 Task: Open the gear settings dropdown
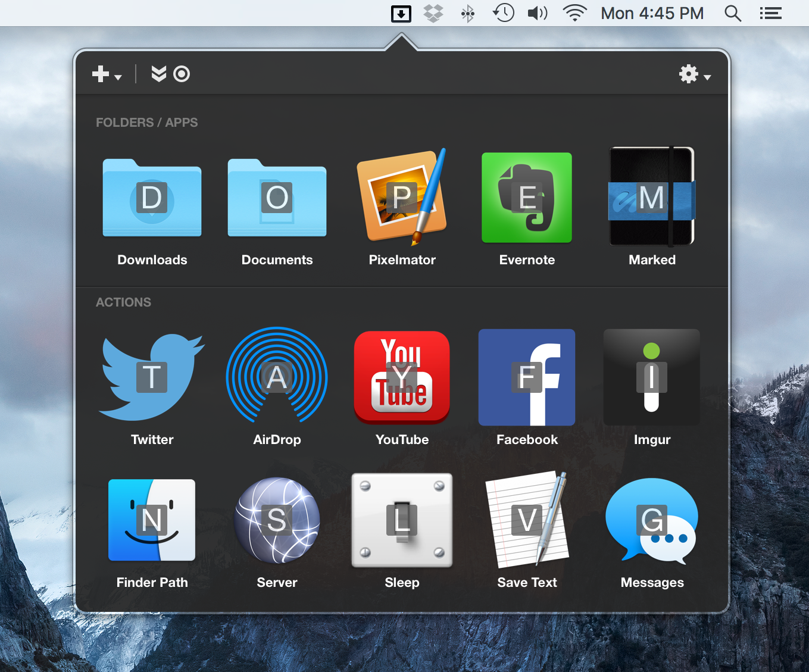click(x=695, y=74)
